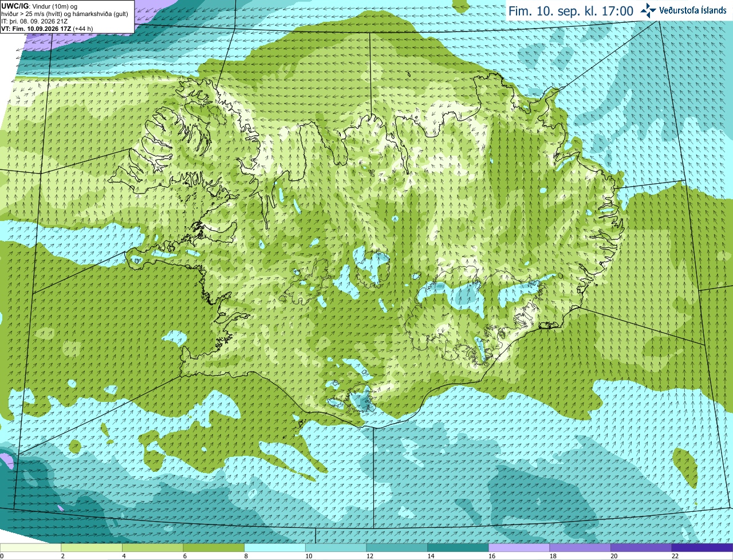The image size is (733, 560).
Task: Pick the 20–22 violet legend swatch
Action: coord(641,548)
